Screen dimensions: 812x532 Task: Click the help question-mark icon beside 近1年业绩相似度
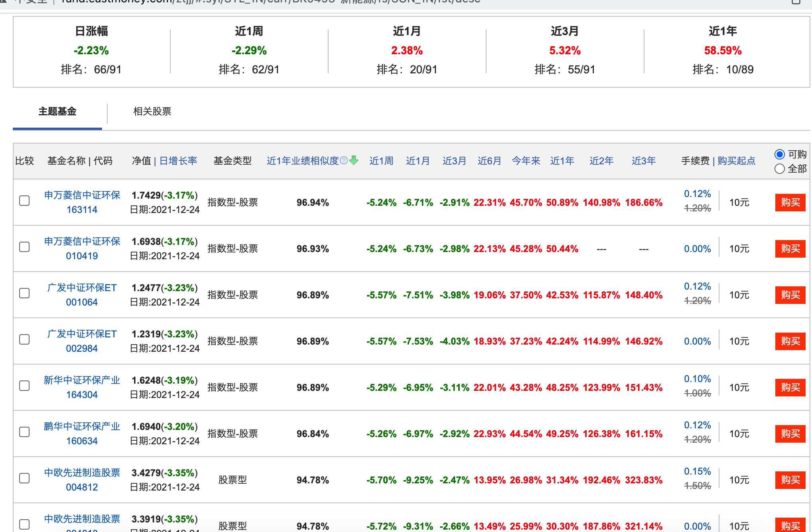pos(343,160)
